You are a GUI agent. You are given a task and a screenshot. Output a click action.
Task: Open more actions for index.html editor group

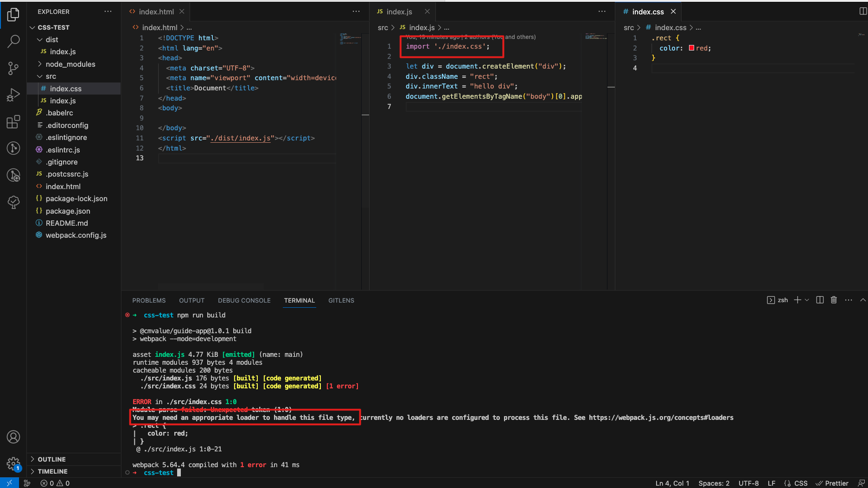pyautogui.click(x=356, y=12)
